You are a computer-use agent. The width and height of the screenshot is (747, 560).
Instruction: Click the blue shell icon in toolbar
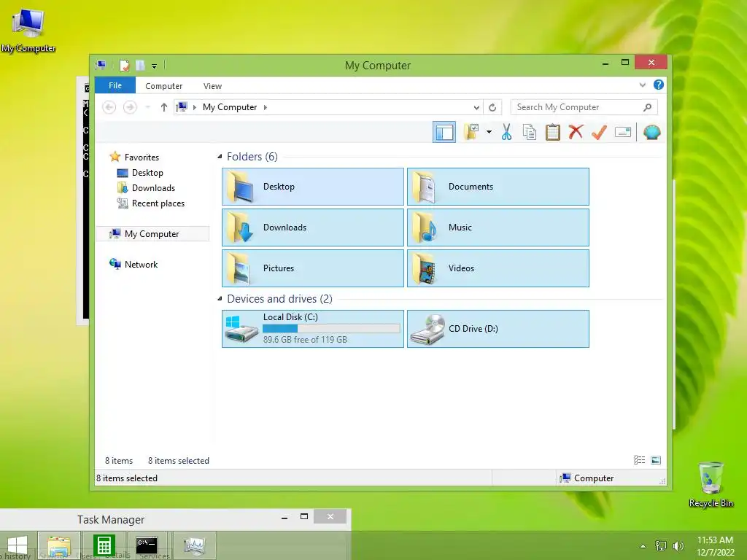pos(651,132)
